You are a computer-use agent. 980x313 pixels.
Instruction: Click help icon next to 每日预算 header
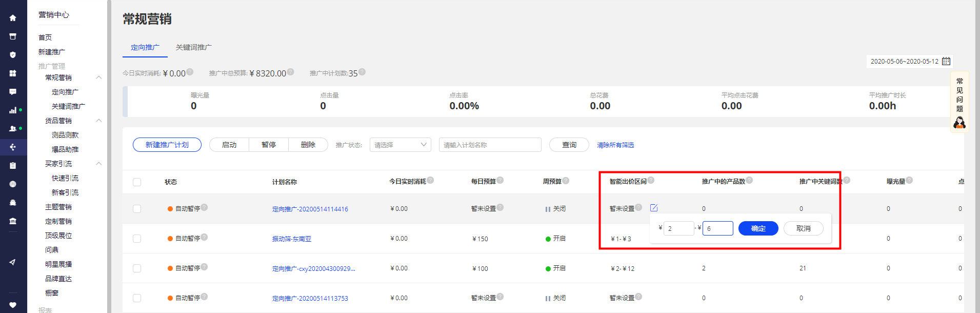tap(500, 180)
